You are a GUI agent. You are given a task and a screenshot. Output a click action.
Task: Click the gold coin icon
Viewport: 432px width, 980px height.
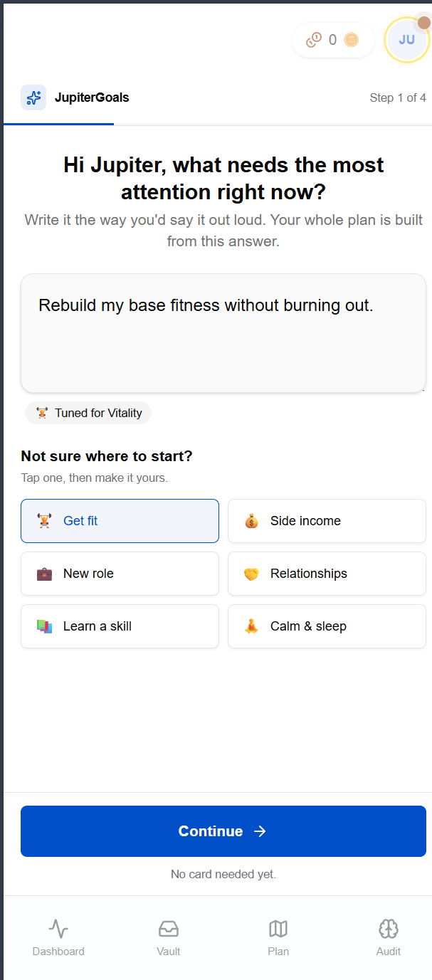coord(351,40)
